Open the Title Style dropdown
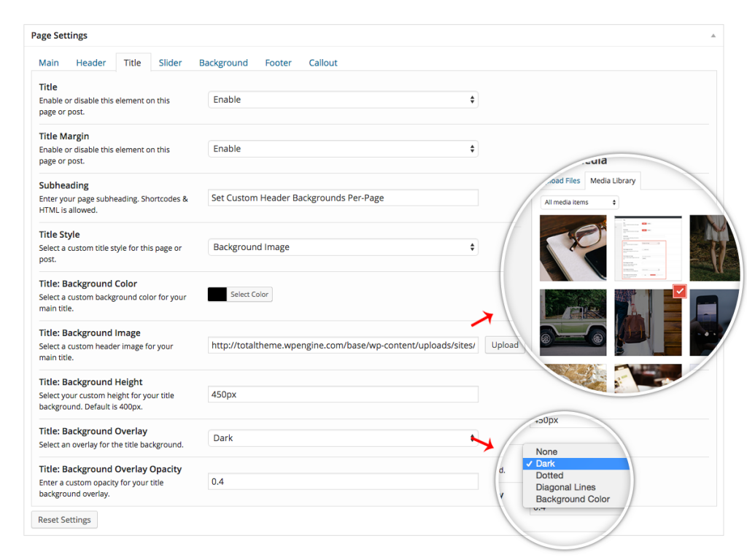The image size is (747, 560). pos(343,247)
